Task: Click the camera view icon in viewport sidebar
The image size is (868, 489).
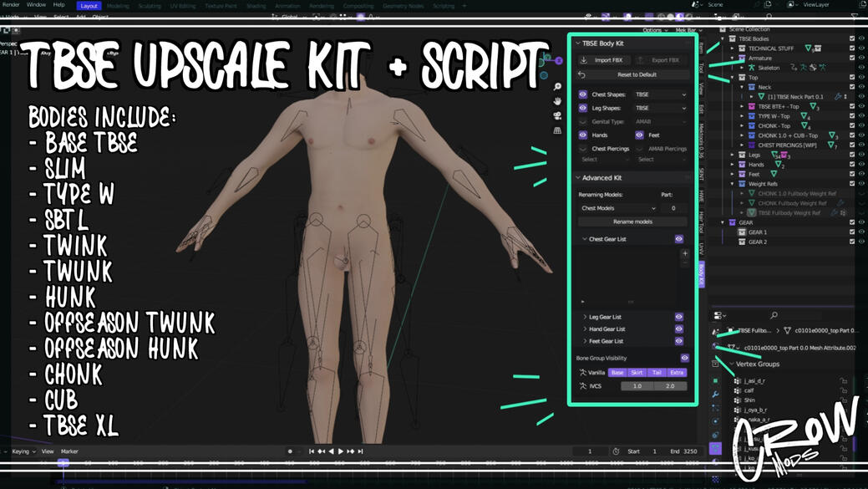Action: coord(556,115)
